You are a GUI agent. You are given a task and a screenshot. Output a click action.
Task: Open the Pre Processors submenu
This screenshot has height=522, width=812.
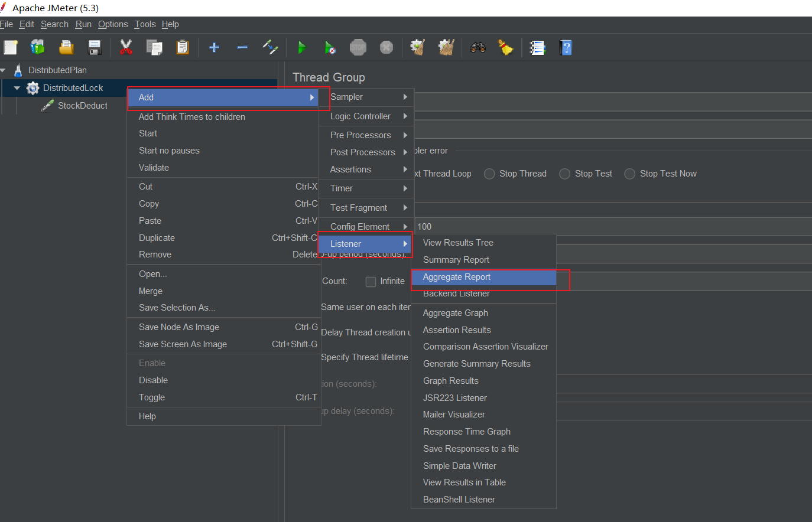click(366, 135)
